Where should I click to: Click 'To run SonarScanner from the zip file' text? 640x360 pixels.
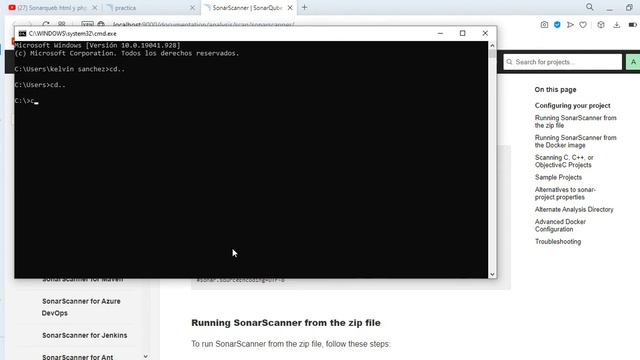click(x=291, y=344)
